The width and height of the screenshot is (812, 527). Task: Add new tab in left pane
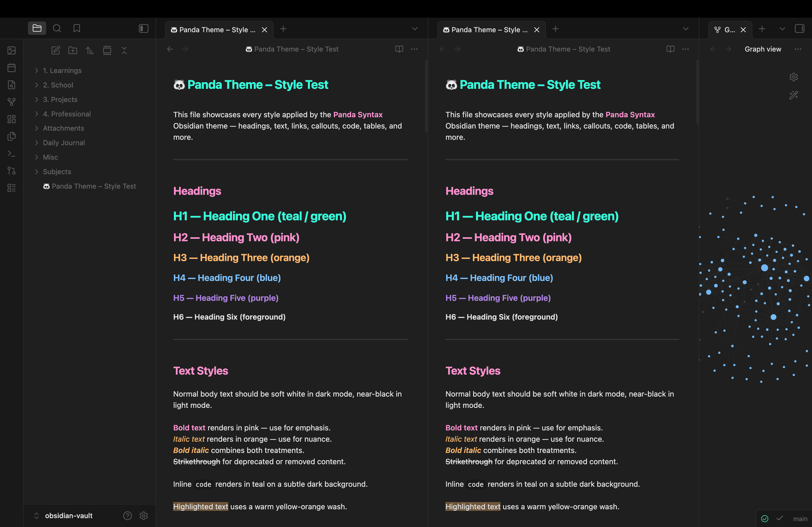coord(283,29)
